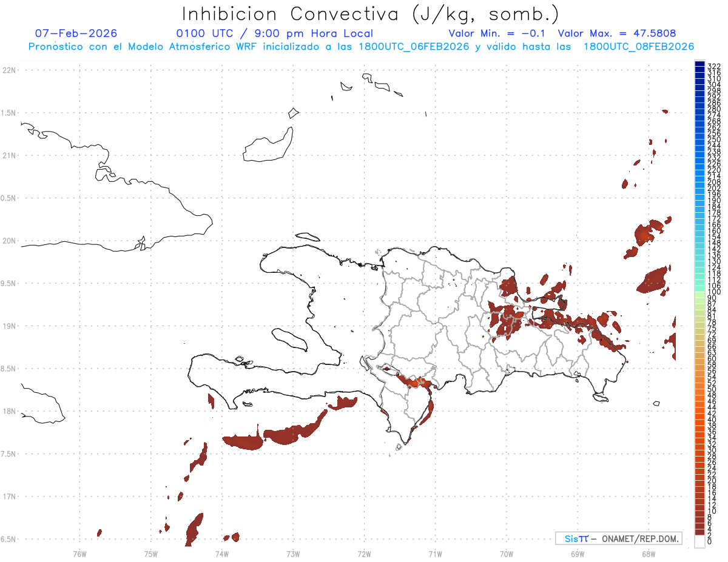Viewport: 728px width, 562px height.
Task: Click the 68W longitude label
Action: (649, 553)
